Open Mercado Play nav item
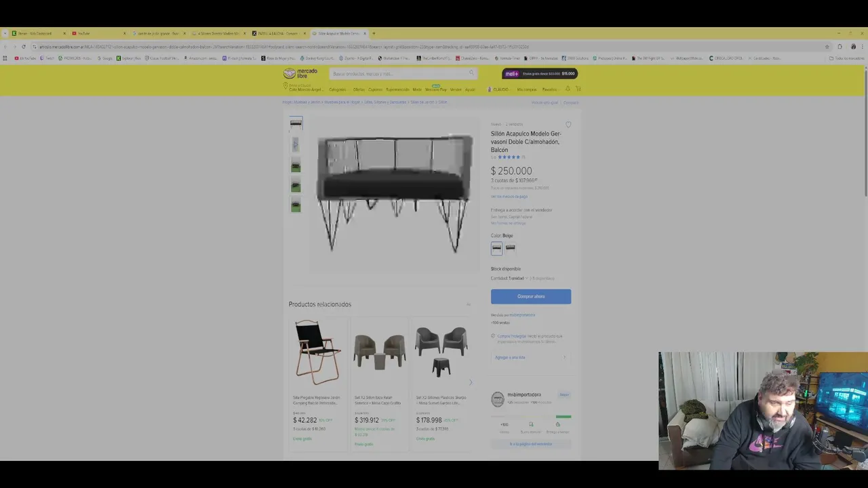Viewport: 868px width, 488px height. [x=436, y=89]
